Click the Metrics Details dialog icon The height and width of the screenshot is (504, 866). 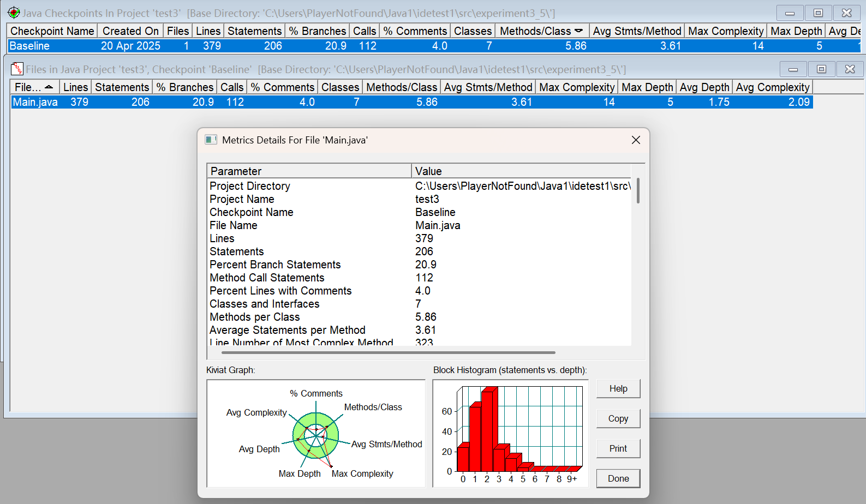click(x=211, y=140)
